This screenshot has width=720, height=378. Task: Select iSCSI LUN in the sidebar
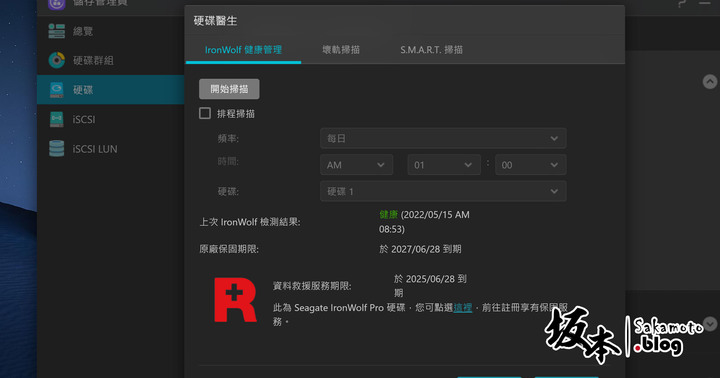(x=95, y=149)
